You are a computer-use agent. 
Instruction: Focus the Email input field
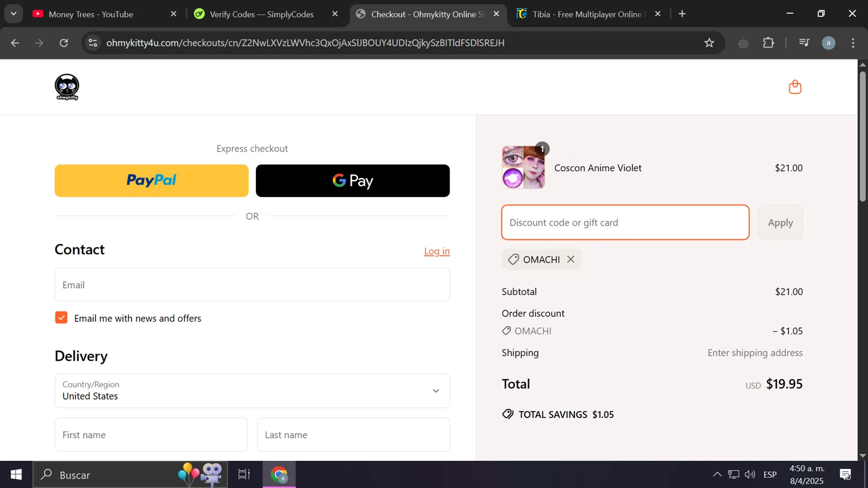tap(252, 284)
